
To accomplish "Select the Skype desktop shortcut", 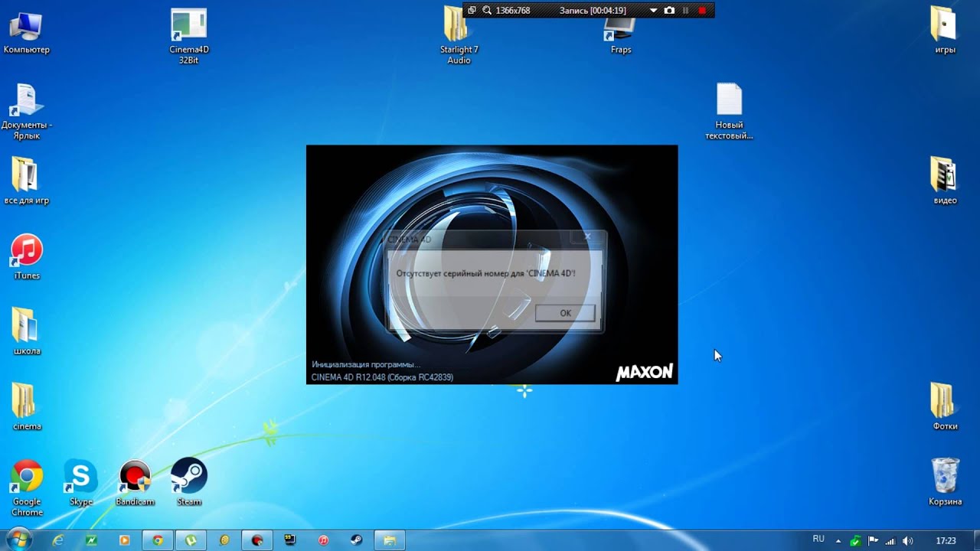I will (80, 483).
